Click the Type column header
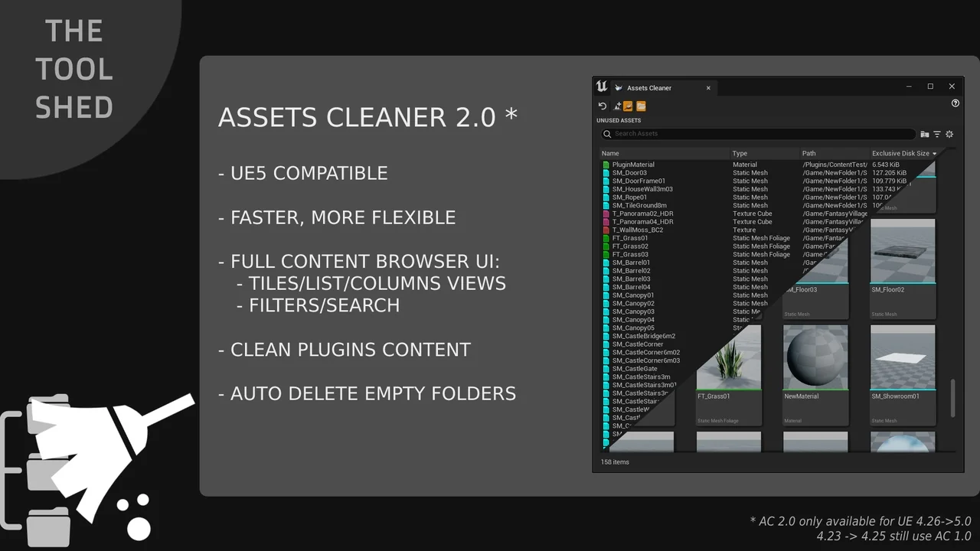The width and height of the screenshot is (980, 551). 740,154
